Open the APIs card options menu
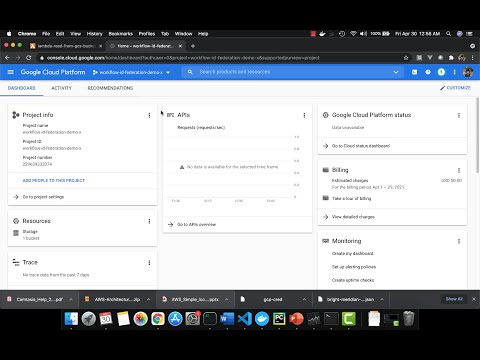480x360 pixels. coord(304,115)
